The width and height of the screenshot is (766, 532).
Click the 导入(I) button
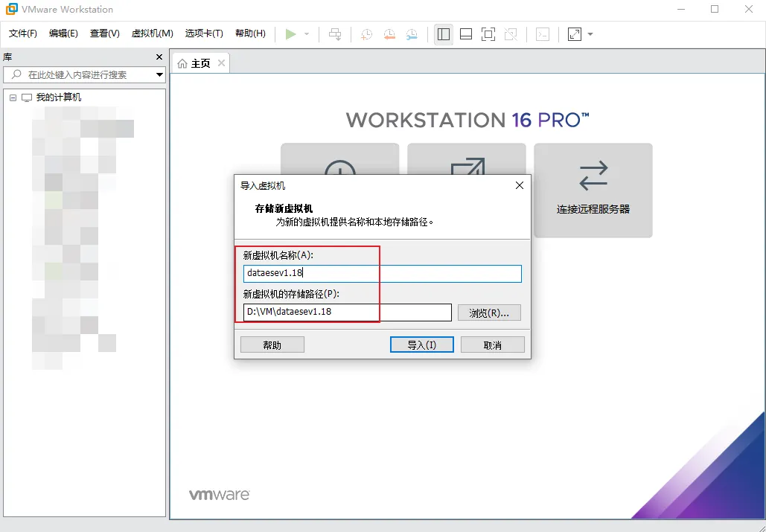click(421, 345)
